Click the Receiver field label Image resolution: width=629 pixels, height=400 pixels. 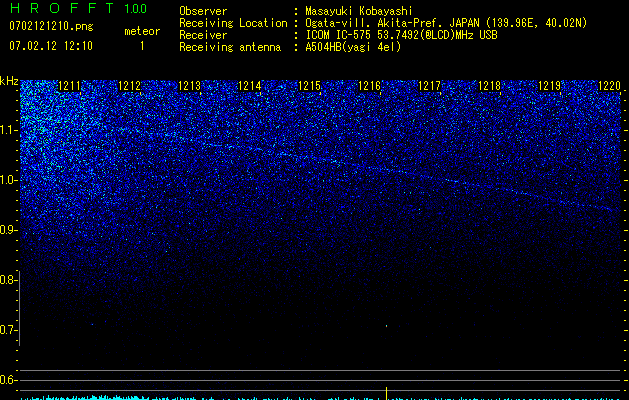pos(203,35)
